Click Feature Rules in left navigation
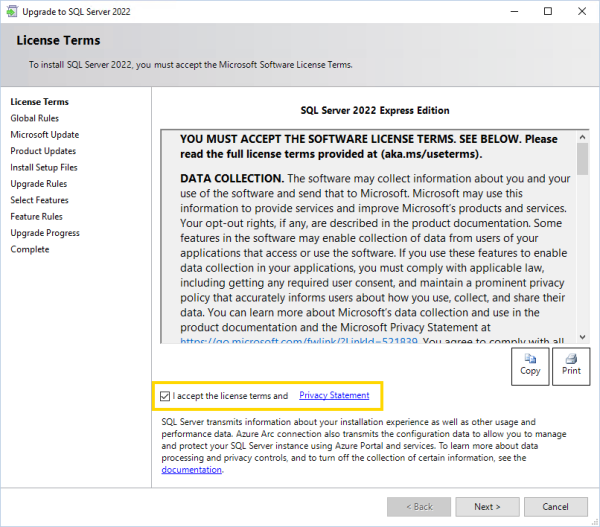The width and height of the screenshot is (600, 527). click(36, 217)
